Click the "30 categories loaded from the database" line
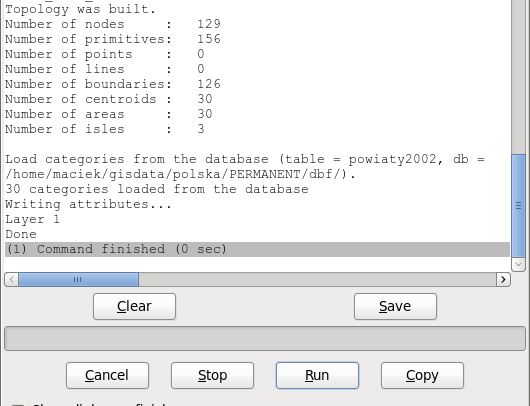The height and width of the screenshot is (406, 530). 157,189
